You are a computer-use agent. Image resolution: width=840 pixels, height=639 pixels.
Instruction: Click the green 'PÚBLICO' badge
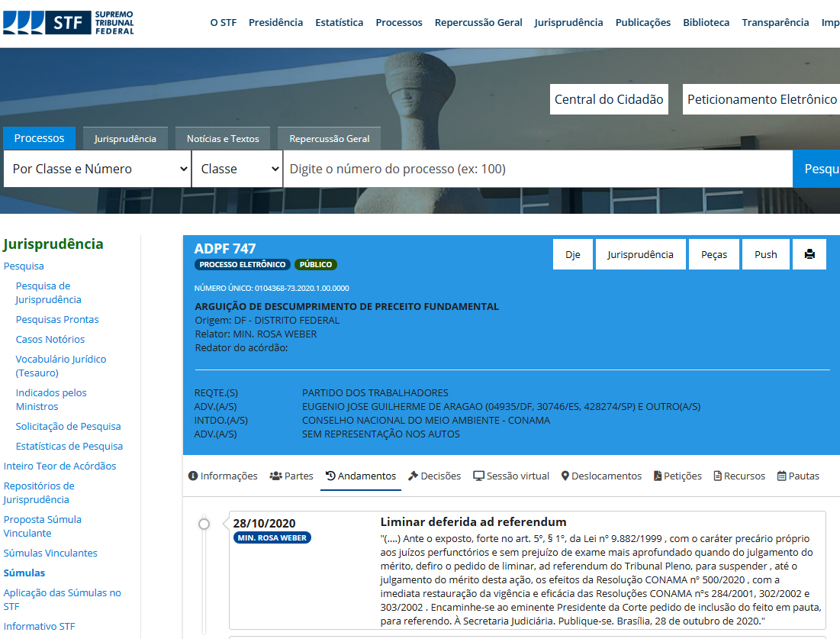point(316,264)
